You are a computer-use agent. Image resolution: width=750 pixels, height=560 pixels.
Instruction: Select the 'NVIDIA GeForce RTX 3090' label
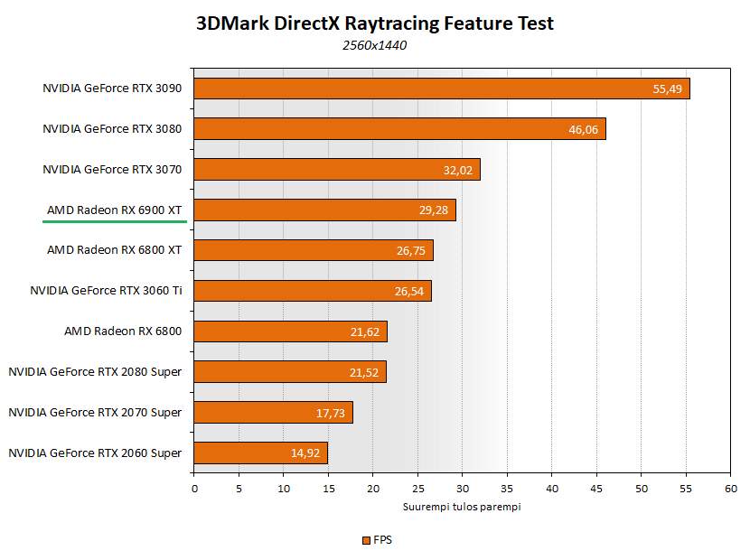click(x=112, y=89)
